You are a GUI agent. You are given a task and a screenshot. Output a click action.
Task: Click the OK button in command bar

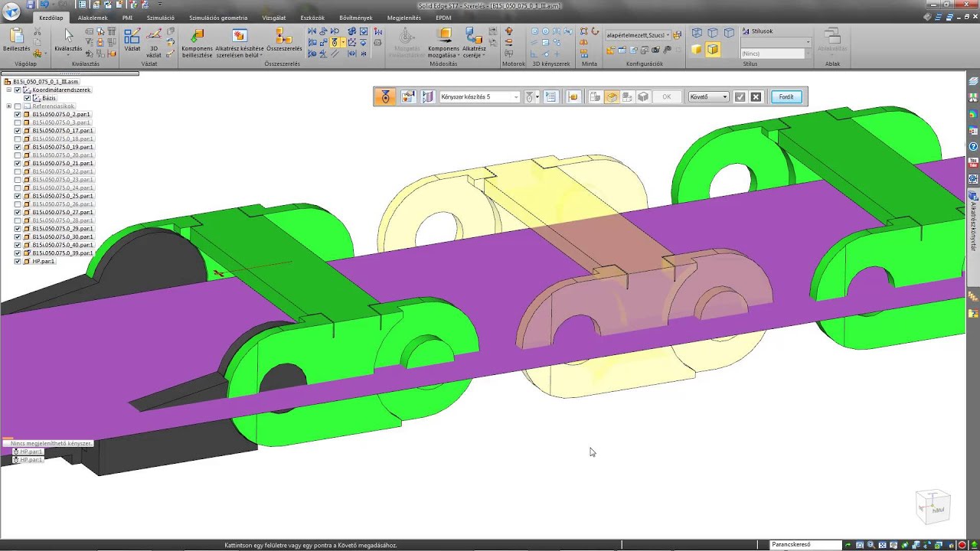click(667, 97)
